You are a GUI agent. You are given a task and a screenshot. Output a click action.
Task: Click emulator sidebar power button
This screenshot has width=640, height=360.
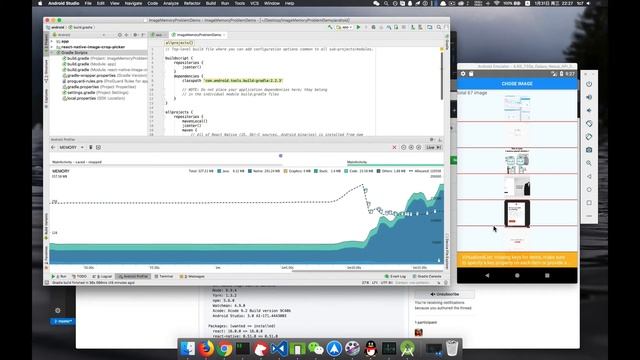click(589, 84)
